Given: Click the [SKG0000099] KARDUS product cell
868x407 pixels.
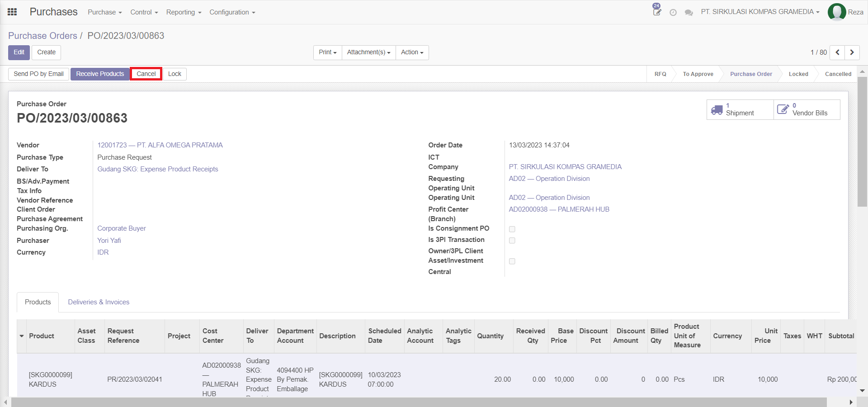Looking at the screenshot, I should [51, 379].
